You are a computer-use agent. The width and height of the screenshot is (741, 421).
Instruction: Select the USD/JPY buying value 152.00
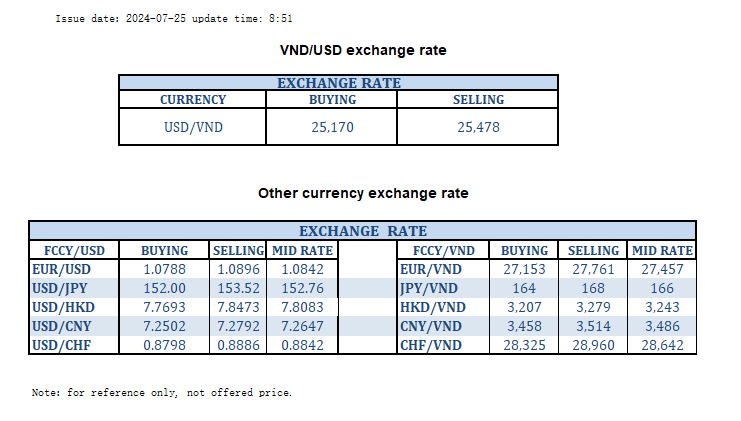click(165, 288)
